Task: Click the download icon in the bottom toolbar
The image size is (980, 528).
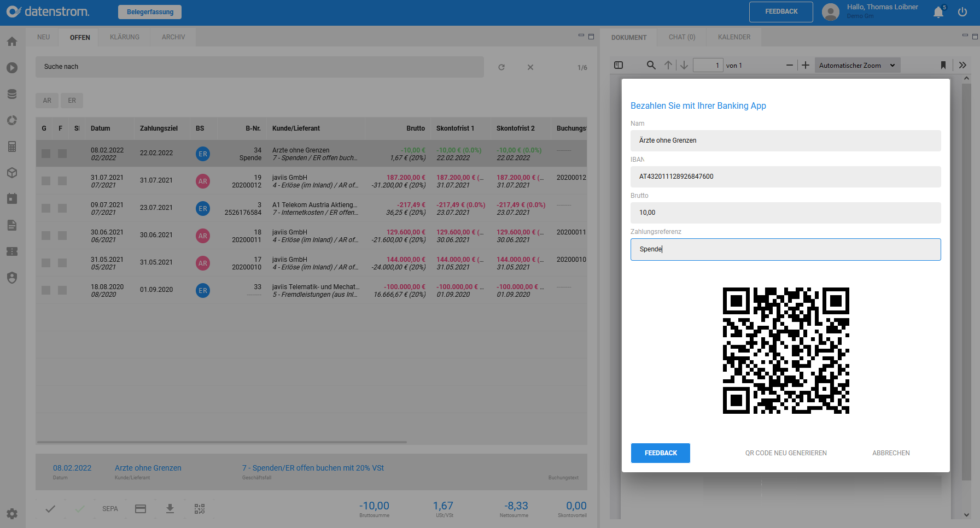Action: point(170,508)
